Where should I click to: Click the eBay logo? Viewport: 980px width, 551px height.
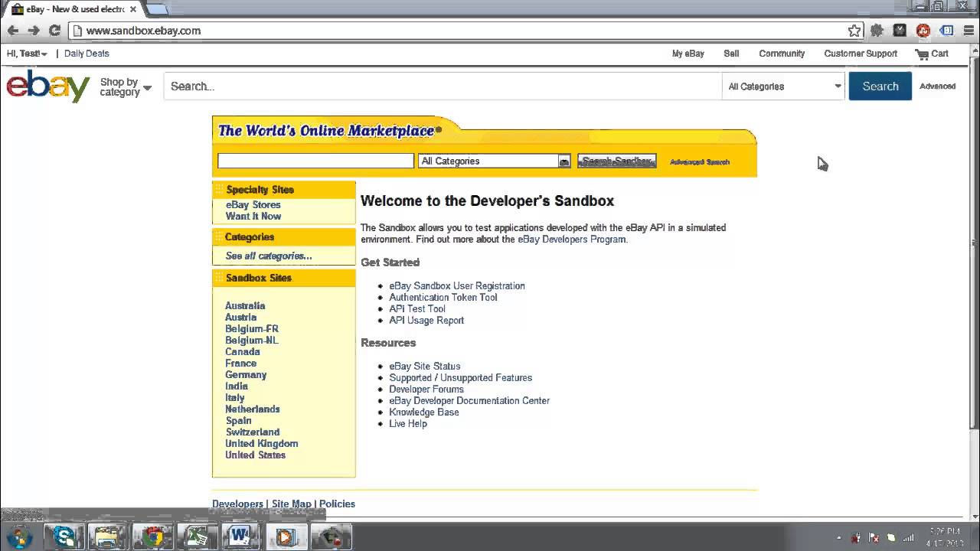click(x=48, y=86)
